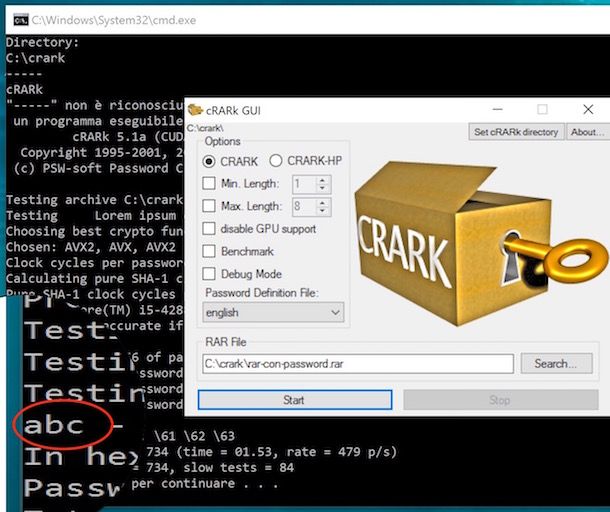Click 'cRARk 5.1a' version line in cmd
This screenshot has width=610, height=512.
coord(128,137)
